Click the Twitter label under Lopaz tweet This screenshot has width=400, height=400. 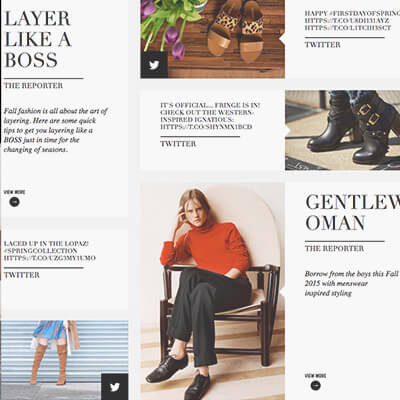[22, 275]
